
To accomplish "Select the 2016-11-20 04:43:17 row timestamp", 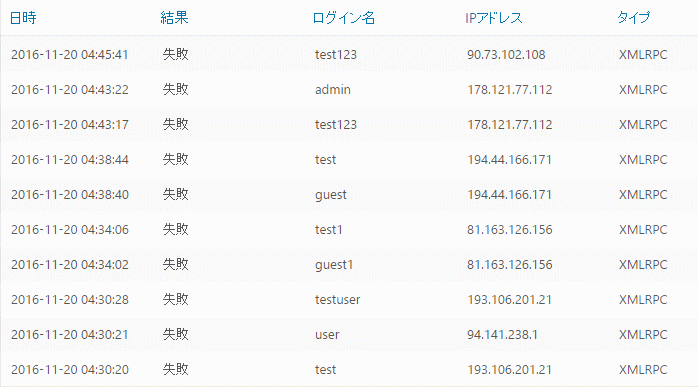I will [69, 125].
